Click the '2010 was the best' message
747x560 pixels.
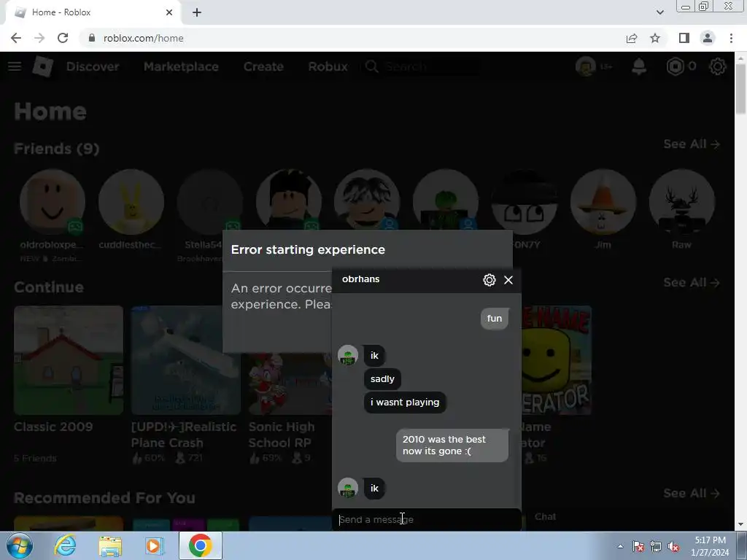(452, 446)
